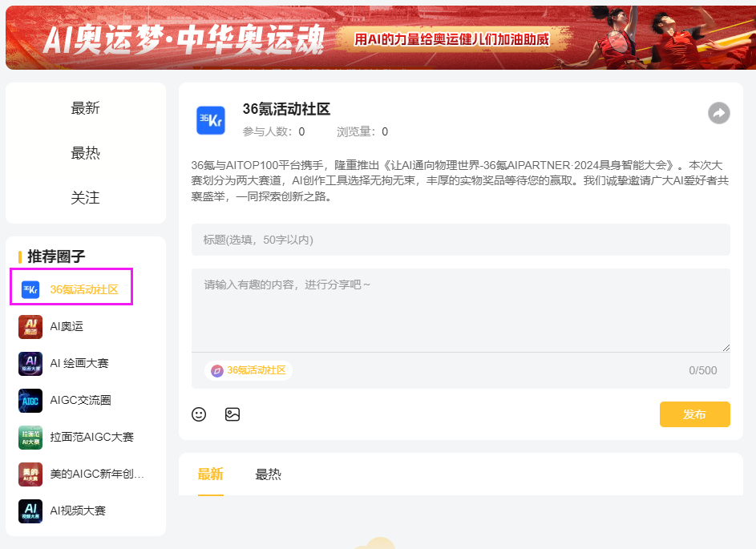Click the AI视频大赛 circle icon
This screenshot has height=549, width=756.
coord(30,511)
